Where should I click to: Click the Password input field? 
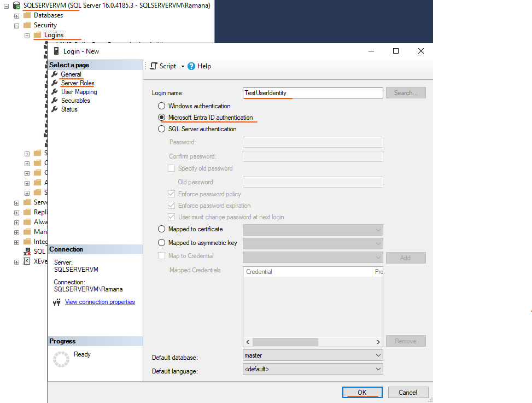(313, 142)
